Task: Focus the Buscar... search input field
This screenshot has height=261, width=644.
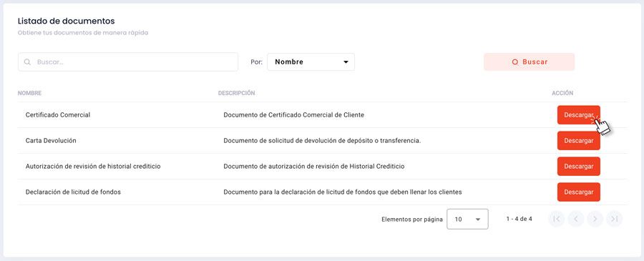Action: tap(128, 62)
